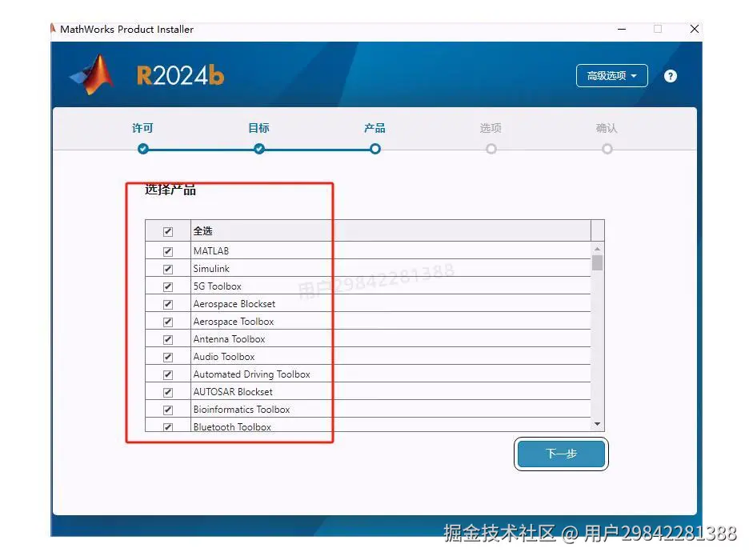The height and width of the screenshot is (560, 753).
Task: Switch to the 许可 step tab
Action: click(x=142, y=128)
